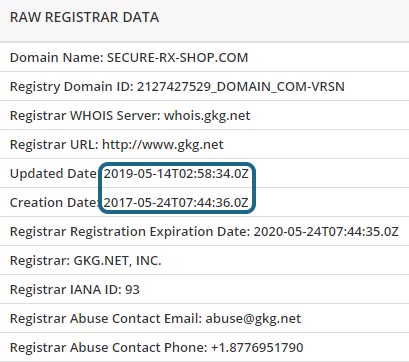Click the whois.gkg.net server text
The width and height of the screenshot is (409, 362).
207,116
